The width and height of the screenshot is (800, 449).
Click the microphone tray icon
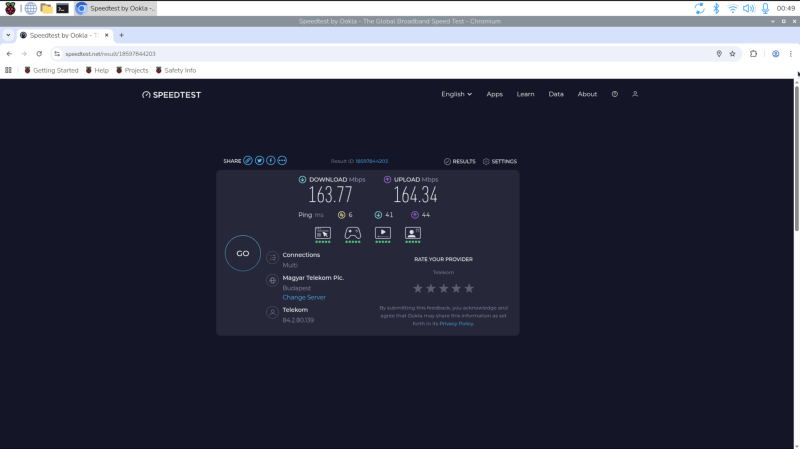point(765,8)
